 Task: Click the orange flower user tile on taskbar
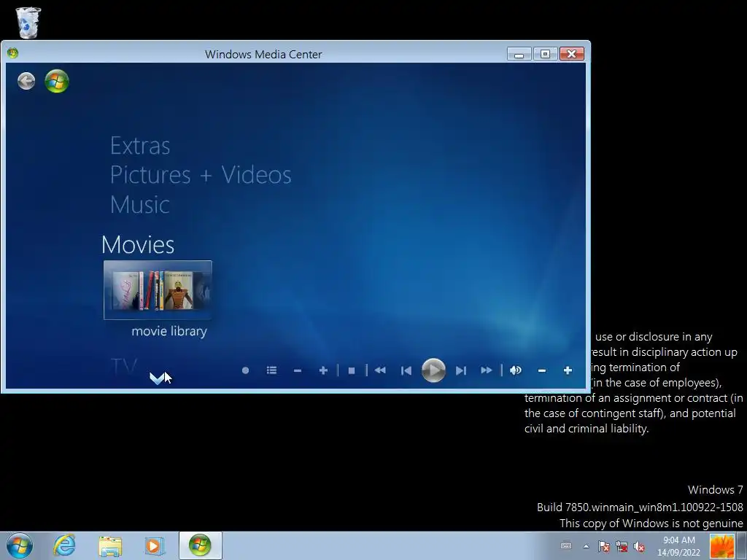[x=722, y=546]
